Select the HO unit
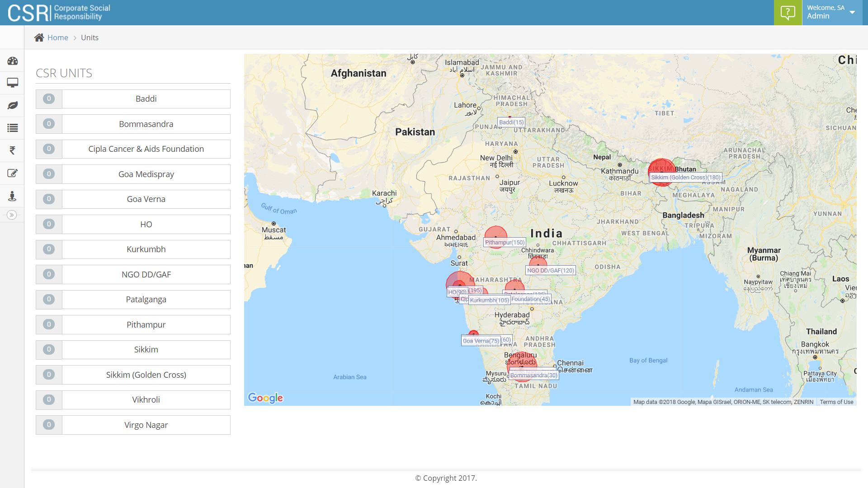 (x=146, y=224)
